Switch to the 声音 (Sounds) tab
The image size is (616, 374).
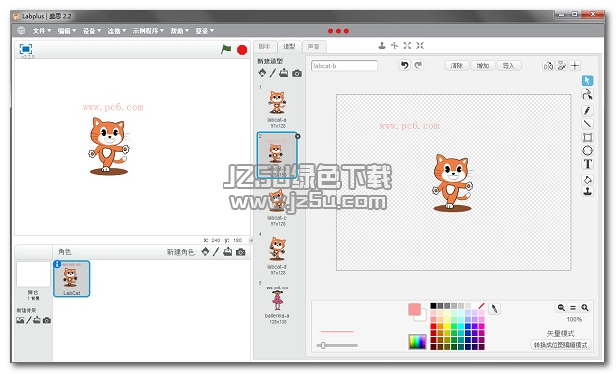pos(314,46)
